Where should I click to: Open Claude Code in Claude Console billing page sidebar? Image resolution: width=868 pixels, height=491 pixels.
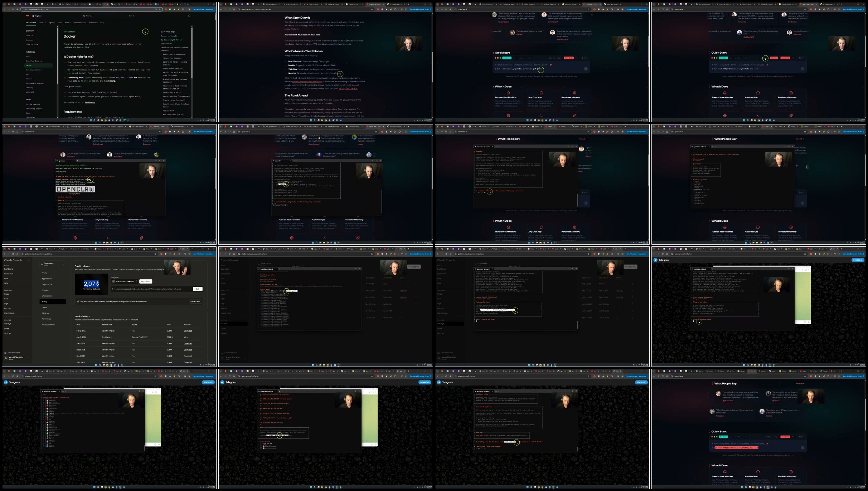tap(9, 313)
